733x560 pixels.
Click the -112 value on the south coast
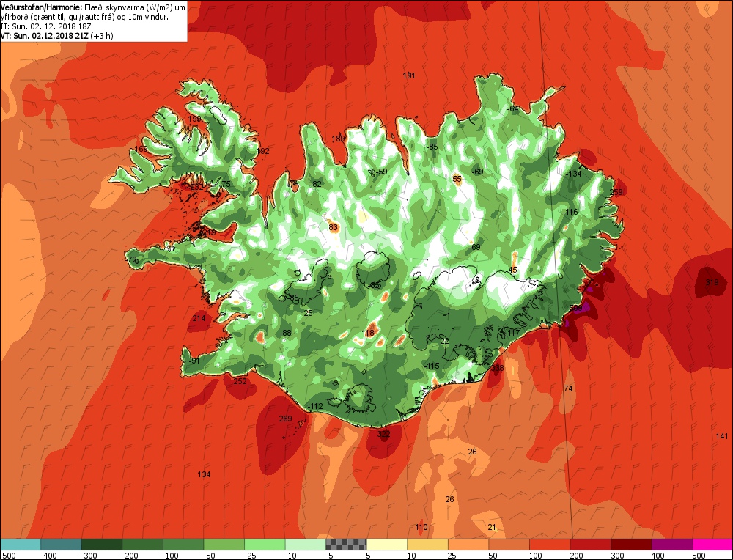click(315, 406)
